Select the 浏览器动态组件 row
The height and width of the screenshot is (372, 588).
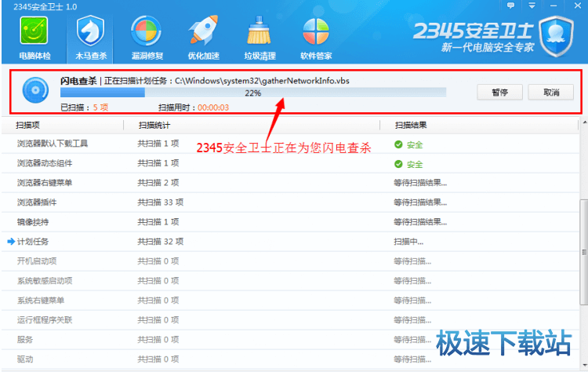point(290,163)
